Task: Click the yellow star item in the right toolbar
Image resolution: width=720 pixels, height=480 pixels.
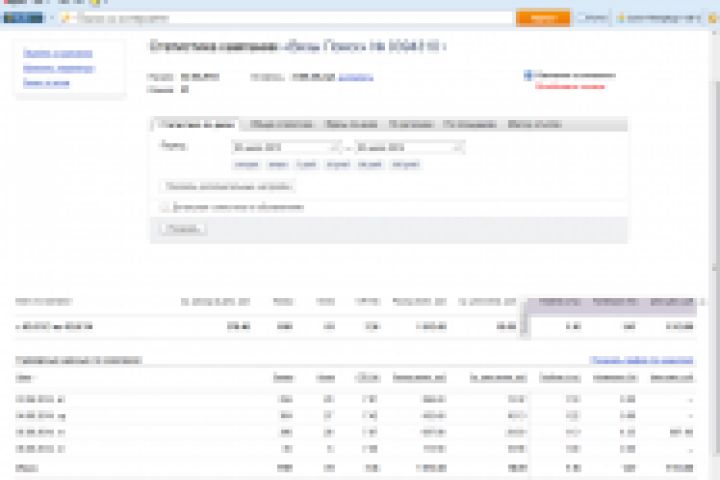Action: point(659,18)
